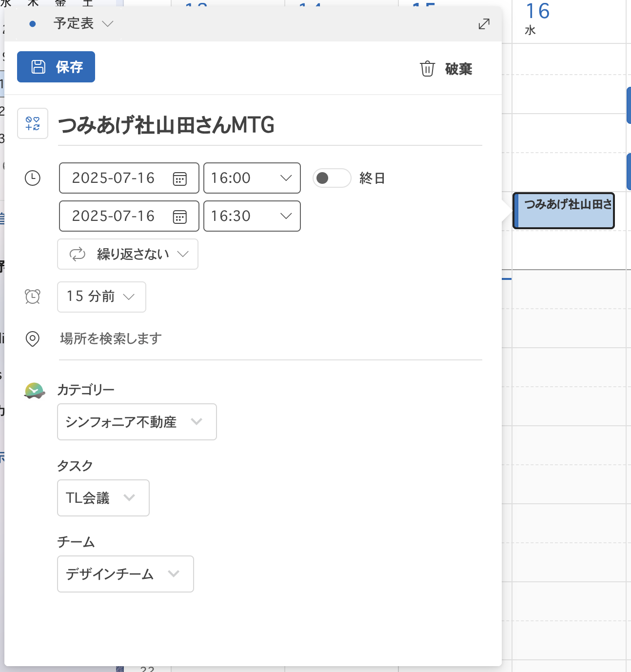Click the alarm bell reminder icon
Viewport: 631px width, 672px height.
(x=32, y=296)
